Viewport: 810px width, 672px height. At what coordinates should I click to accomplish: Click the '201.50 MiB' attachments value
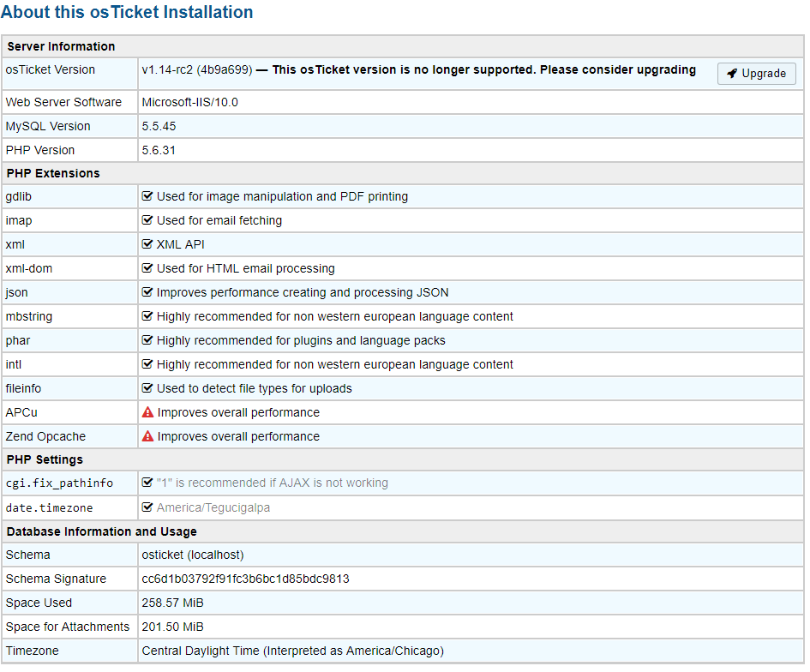[172, 627]
